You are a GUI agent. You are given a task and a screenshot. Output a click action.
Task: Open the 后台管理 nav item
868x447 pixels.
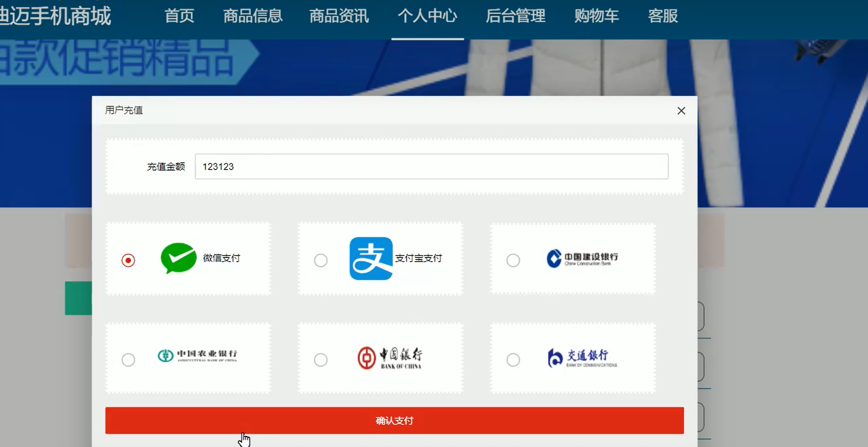[515, 16]
